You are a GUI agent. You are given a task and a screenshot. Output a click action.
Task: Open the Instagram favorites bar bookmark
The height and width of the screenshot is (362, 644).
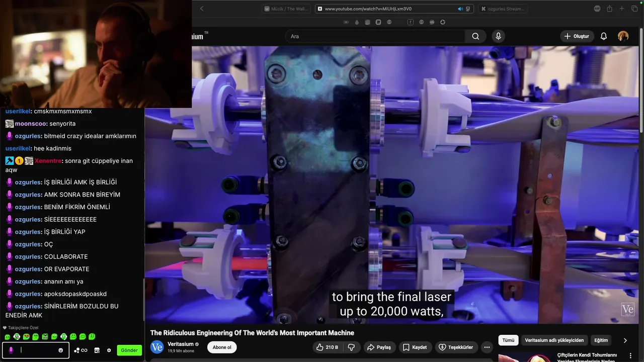click(x=367, y=22)
